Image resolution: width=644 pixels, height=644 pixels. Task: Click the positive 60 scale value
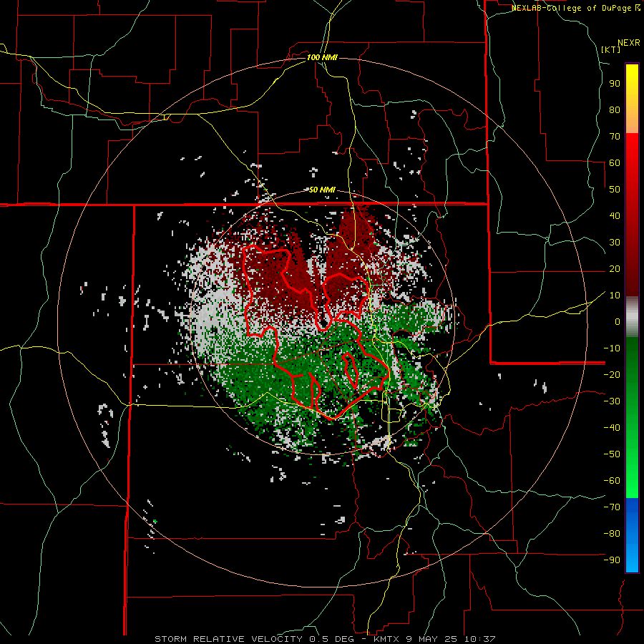point(615,162)
